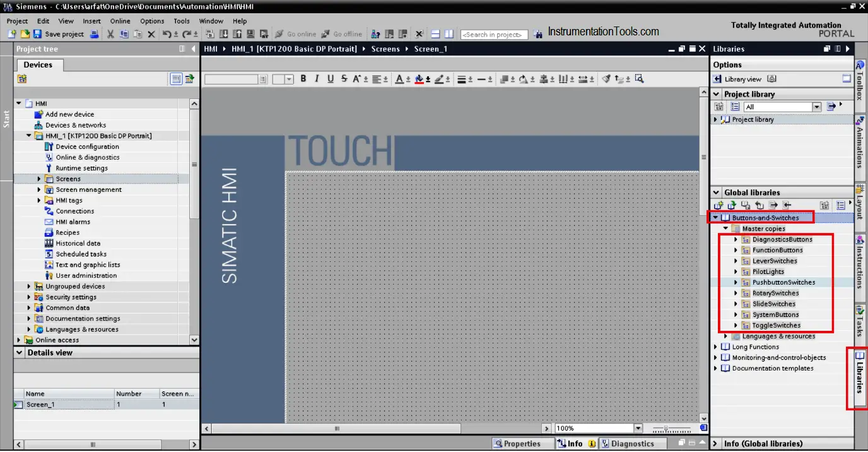Select the Devices tab in Project tree
This screenshot has height=452, width=868.
[x=38, y=65]
